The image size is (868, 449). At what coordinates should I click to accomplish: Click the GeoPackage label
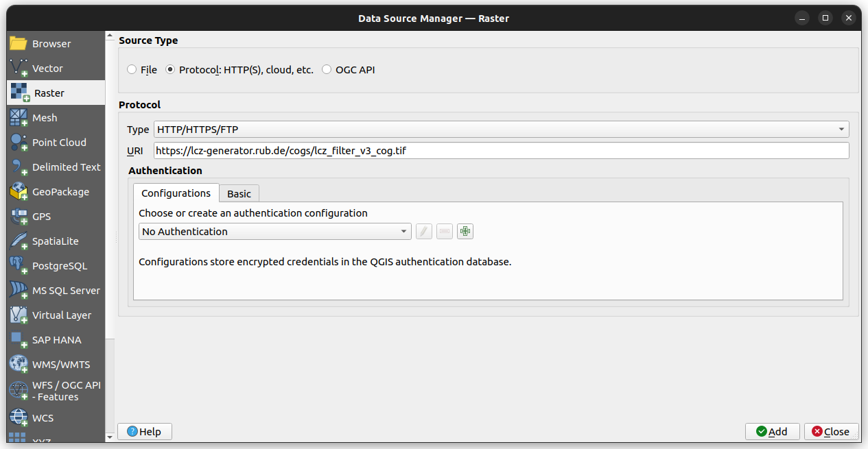[x=60, y=192]
